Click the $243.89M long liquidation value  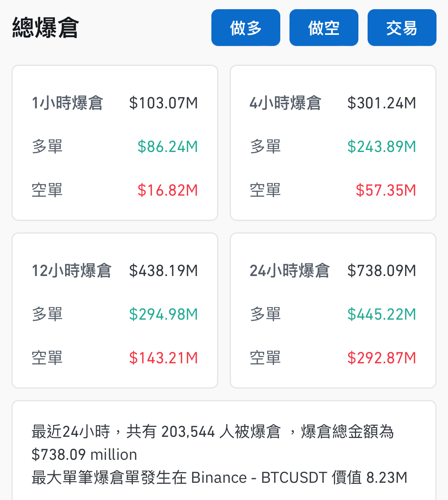(x=382, y=147)
